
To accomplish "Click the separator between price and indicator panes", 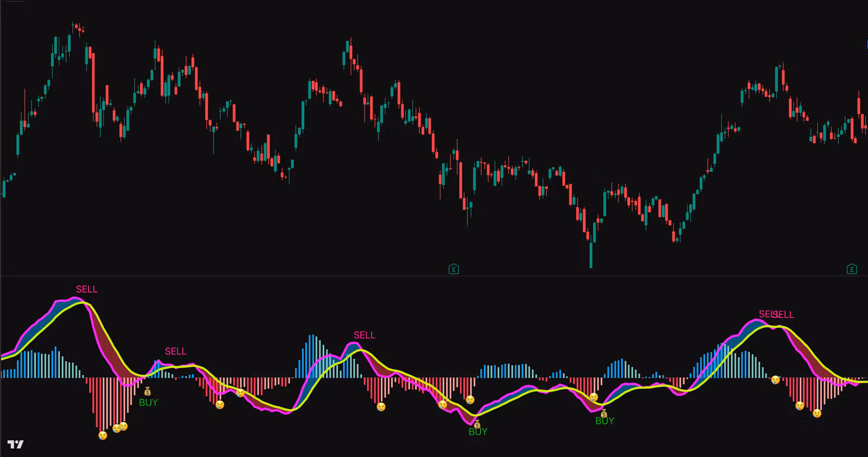I will 434,276.
